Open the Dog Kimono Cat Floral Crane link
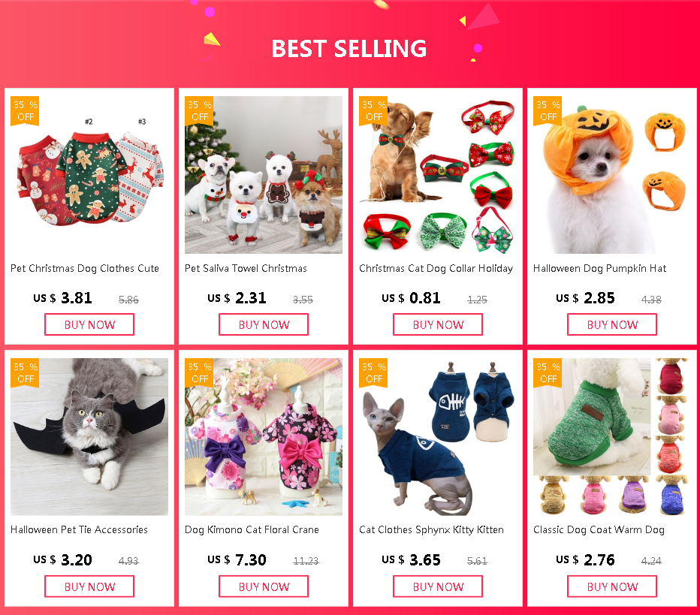Viewport: 700px width, 615px height. point(252,529)
